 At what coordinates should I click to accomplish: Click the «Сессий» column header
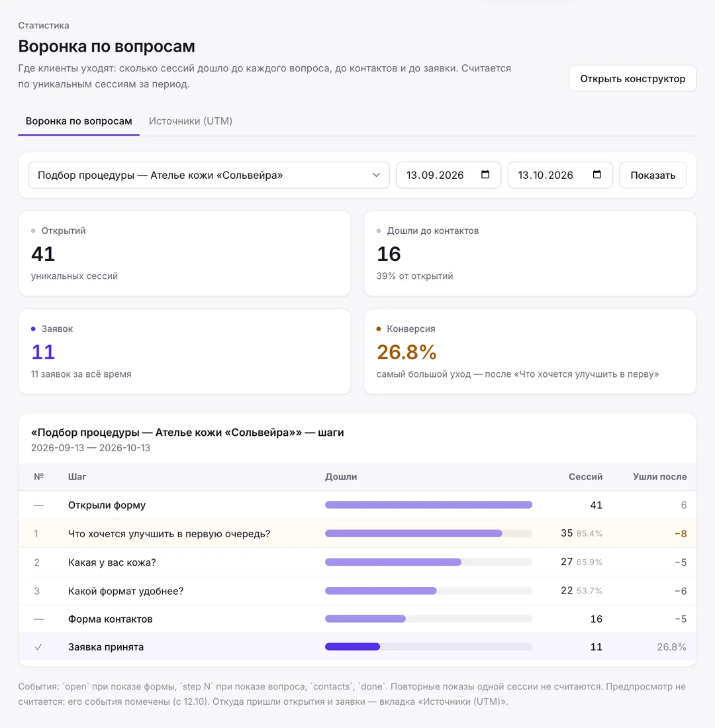click(x=585, y=477)
